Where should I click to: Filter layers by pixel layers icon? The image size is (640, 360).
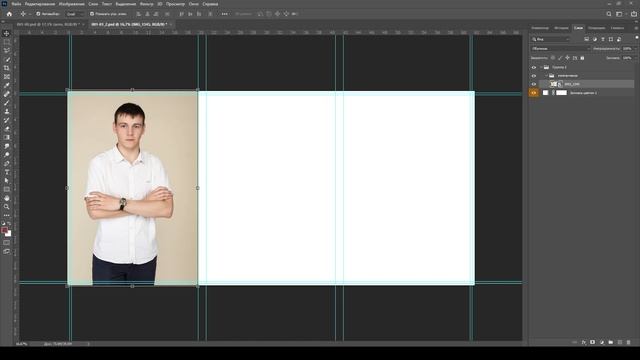tap(587, 39)
